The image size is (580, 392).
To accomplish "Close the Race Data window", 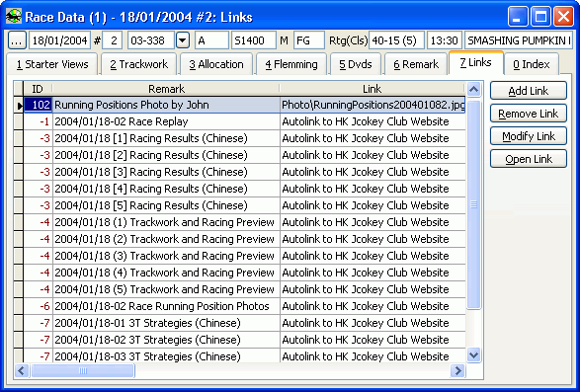I will [564, 17].
